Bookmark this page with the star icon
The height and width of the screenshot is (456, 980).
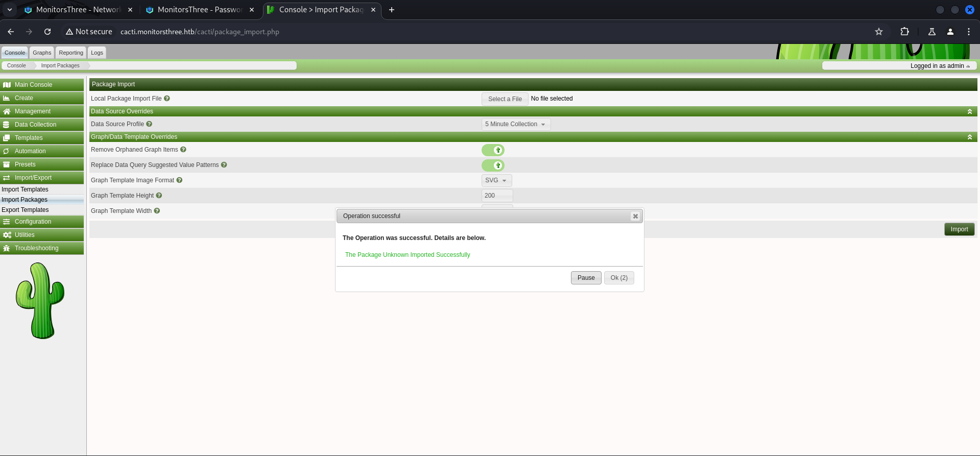pos(878,32)
